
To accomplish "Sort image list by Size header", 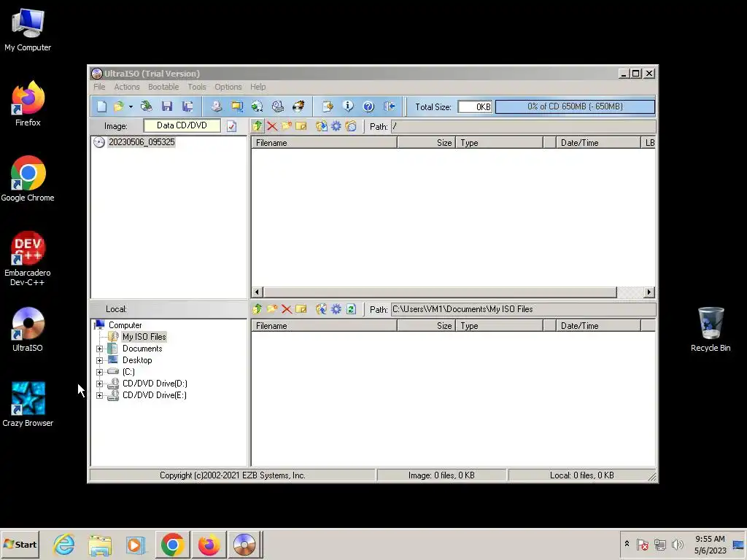I will [x=426, y=143].
